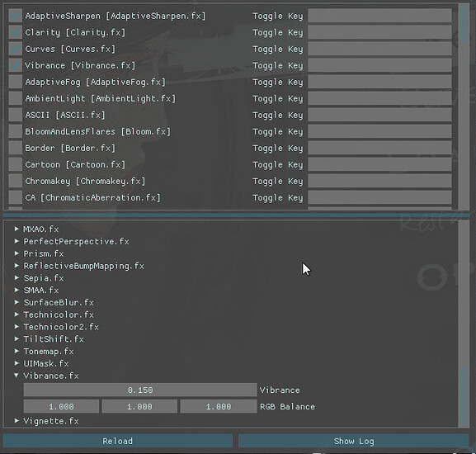
Task: Select the middle RGB Balance value field
Action: point(139,406)
